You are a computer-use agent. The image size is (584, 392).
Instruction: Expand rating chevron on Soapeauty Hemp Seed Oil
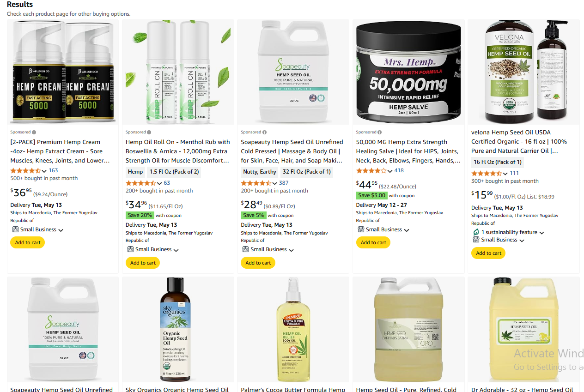(x=274, y=183)
